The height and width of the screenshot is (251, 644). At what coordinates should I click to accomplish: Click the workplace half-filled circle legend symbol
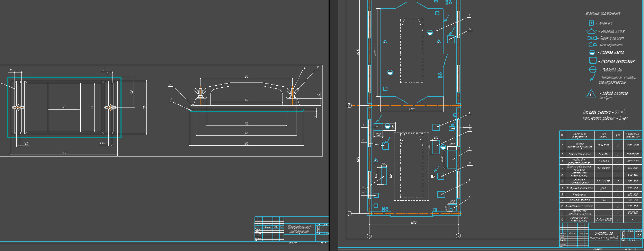coord(592,52)
